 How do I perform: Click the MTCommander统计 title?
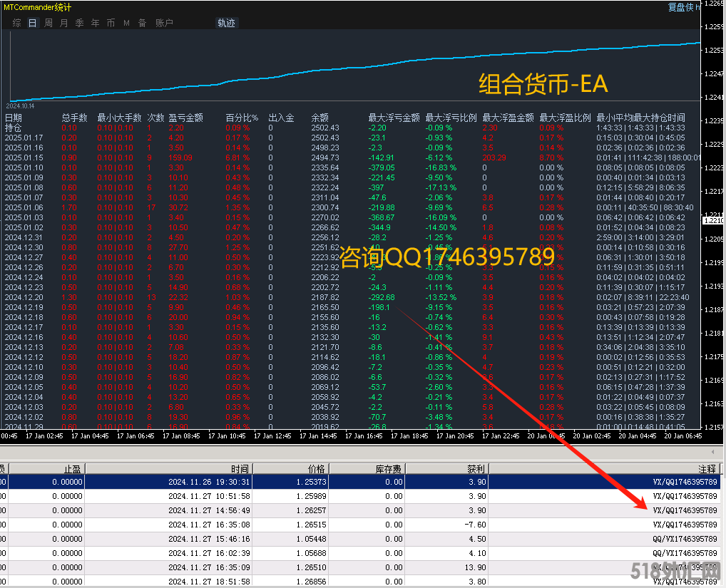point(37,7)
